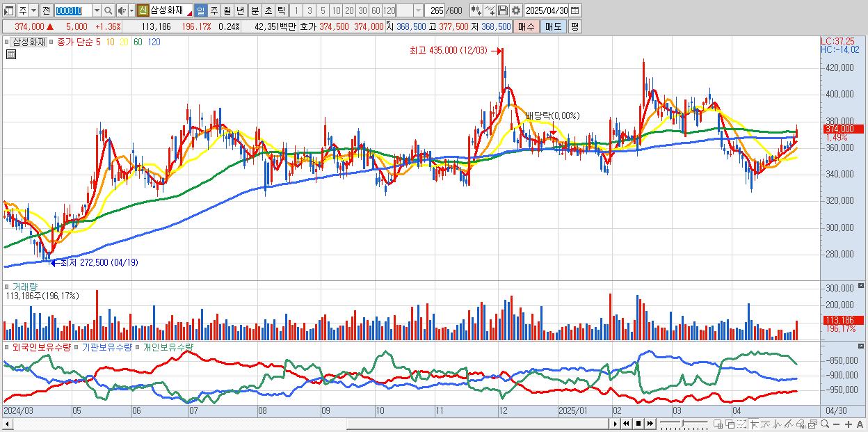Click the overlapping windows icon
868x432 pixels.
point(730,424)
